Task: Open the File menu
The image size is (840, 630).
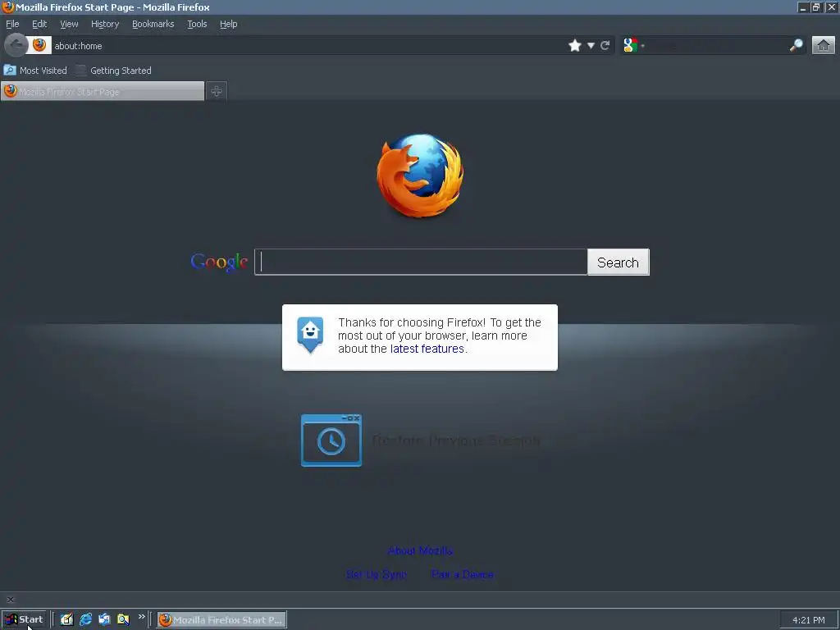Action: click(12, 24)
